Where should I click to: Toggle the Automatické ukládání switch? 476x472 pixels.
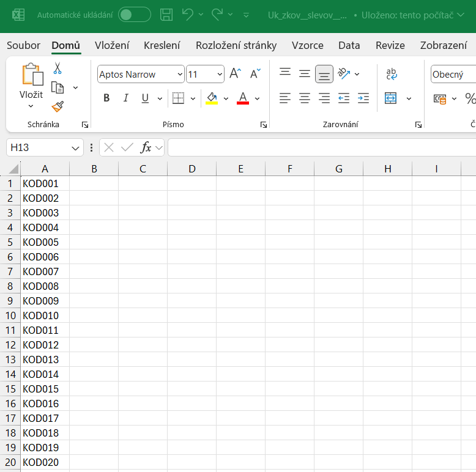coord(134,15)
